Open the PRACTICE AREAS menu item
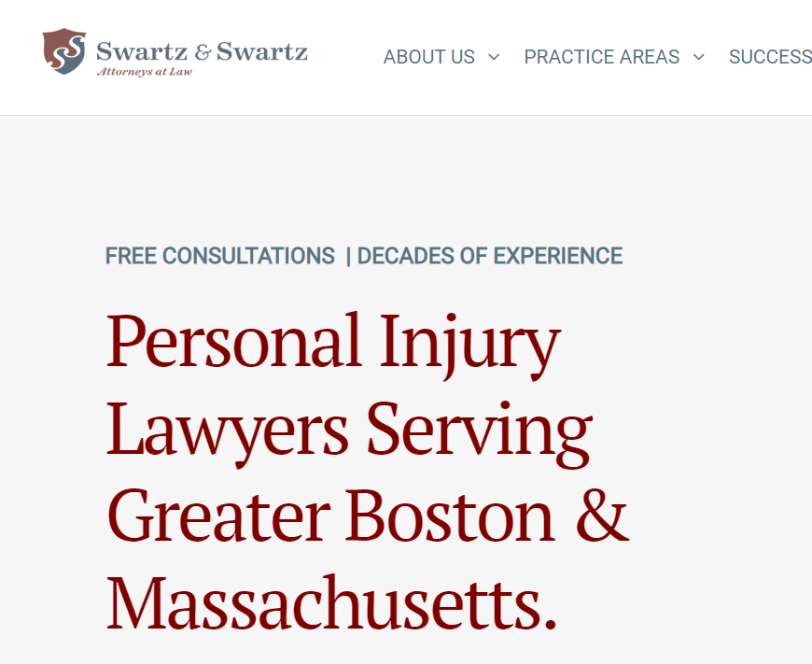Image resolution: width=812 pixels, height=664 pixels. 602,57
